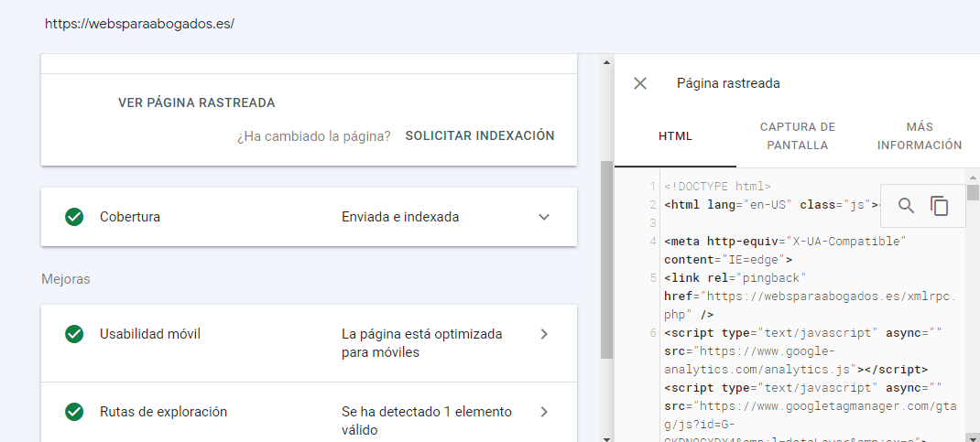The width and height of the screenshot is (980, 442).
Task: Click the main panel scroll-up arrow
Action: pyautogui.click(x=606, y=61)
